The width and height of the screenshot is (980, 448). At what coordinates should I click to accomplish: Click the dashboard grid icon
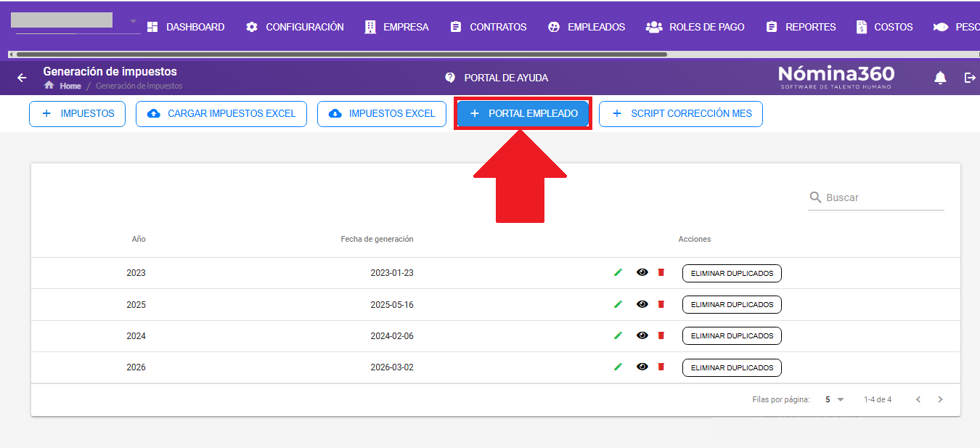152,27
